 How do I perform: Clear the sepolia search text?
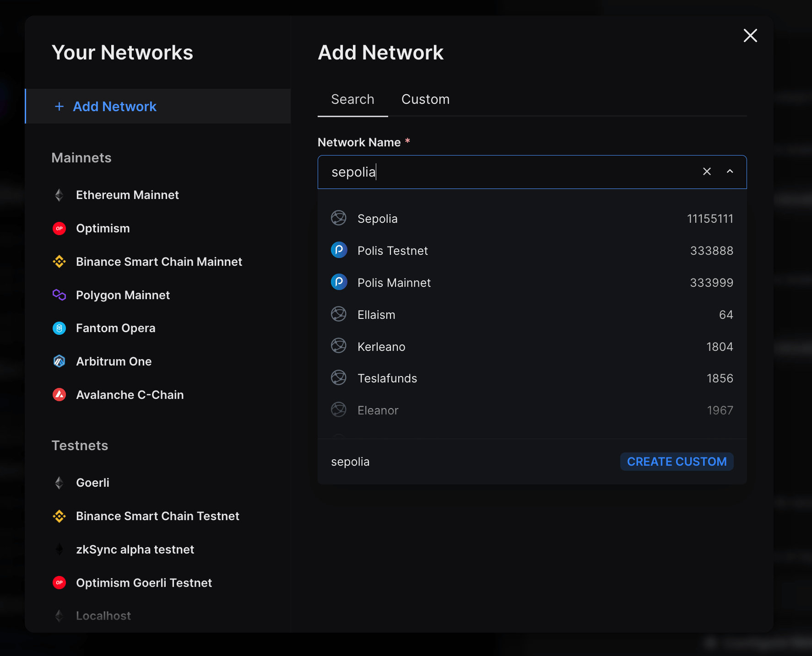tap(707, 172)
